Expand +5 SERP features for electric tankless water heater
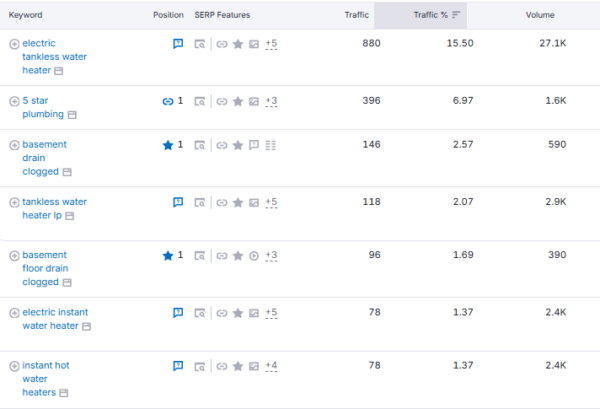 [x=271, y=45]
